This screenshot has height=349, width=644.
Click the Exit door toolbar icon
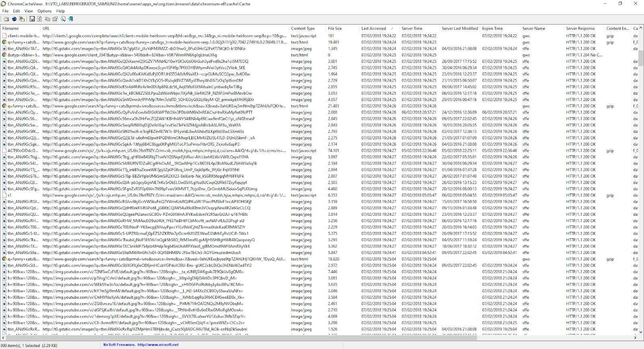click(x=71, y=19)
